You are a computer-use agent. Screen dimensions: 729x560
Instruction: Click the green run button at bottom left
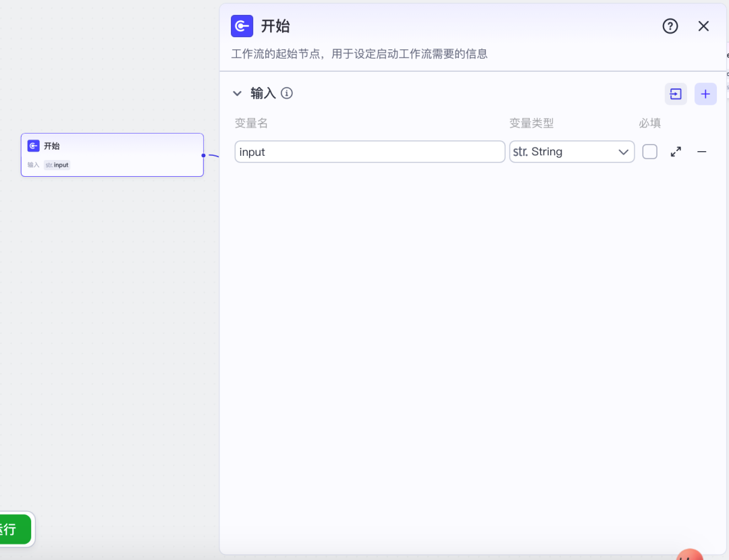click(x=16, y=529)
